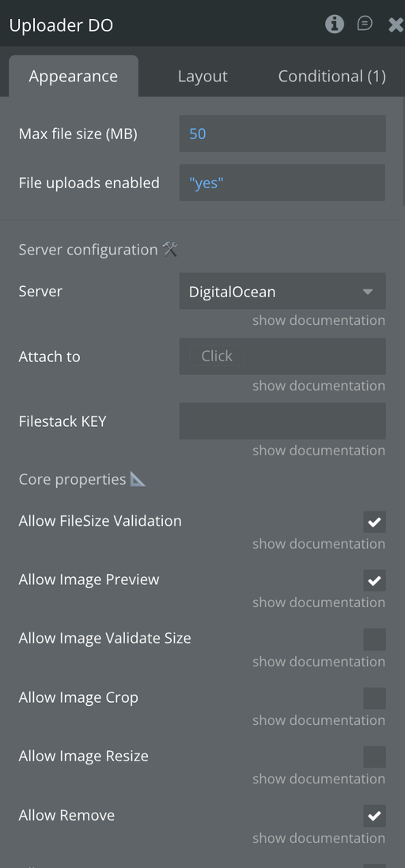Click the Filestack KEY input field

[x=282, y=421]
